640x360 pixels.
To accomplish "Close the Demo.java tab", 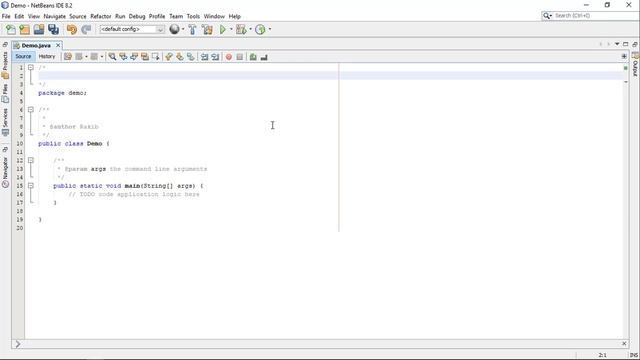I will coord(58,45).
